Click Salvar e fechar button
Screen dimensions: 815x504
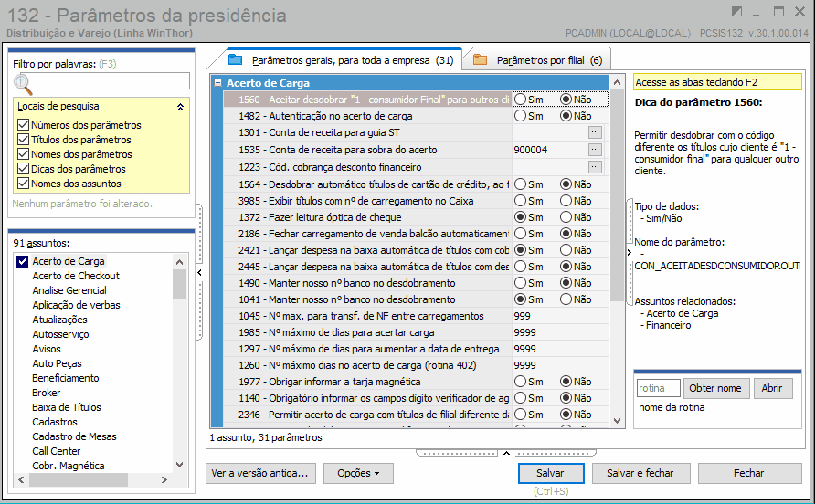tap(640, 473)
